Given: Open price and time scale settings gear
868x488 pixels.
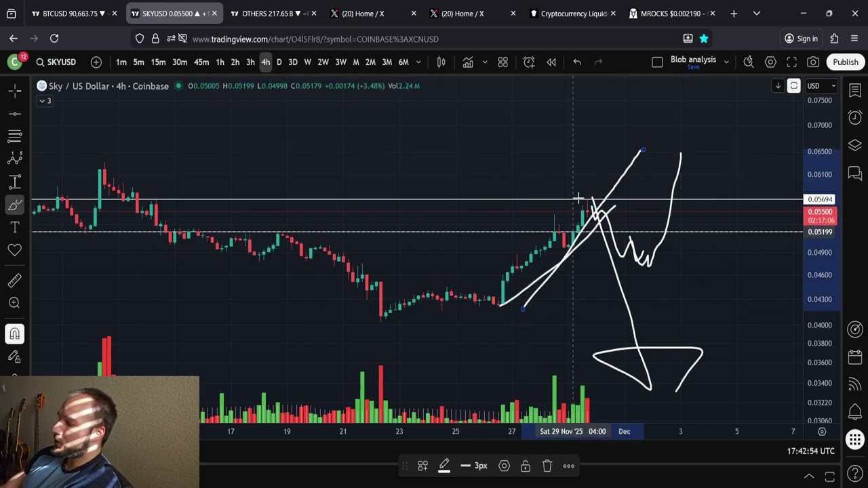Looking at the screenshot, I should point(822,431).
